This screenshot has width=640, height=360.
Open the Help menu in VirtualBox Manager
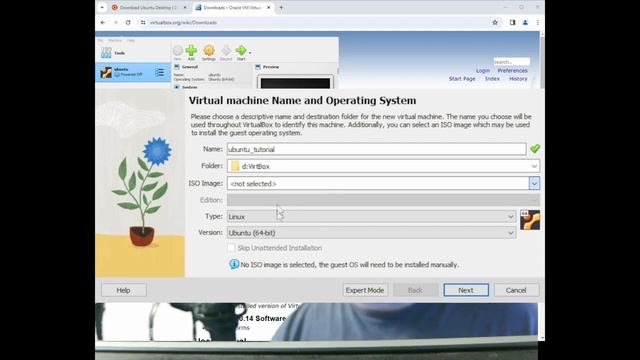pos(131,40)
